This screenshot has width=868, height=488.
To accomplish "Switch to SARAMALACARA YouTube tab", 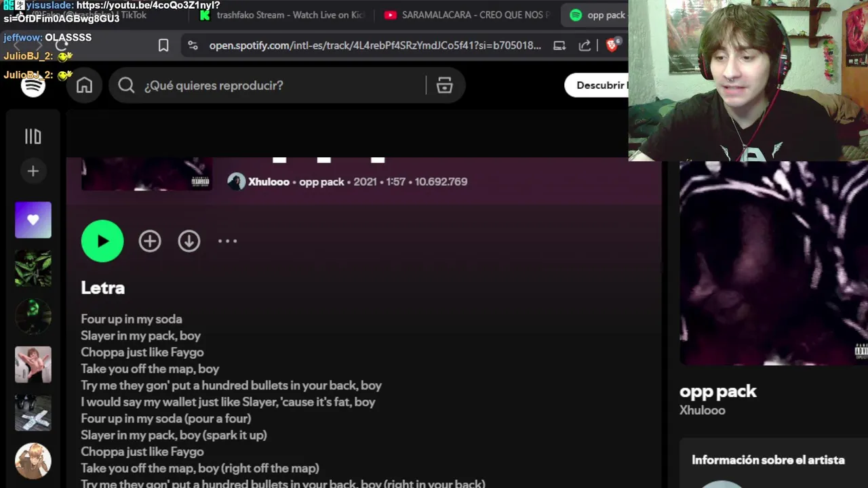I will click(x=467, y=15).
